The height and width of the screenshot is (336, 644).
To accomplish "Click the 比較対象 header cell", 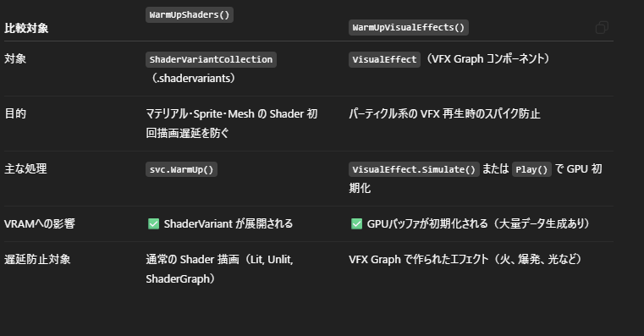I will (26, 28).
